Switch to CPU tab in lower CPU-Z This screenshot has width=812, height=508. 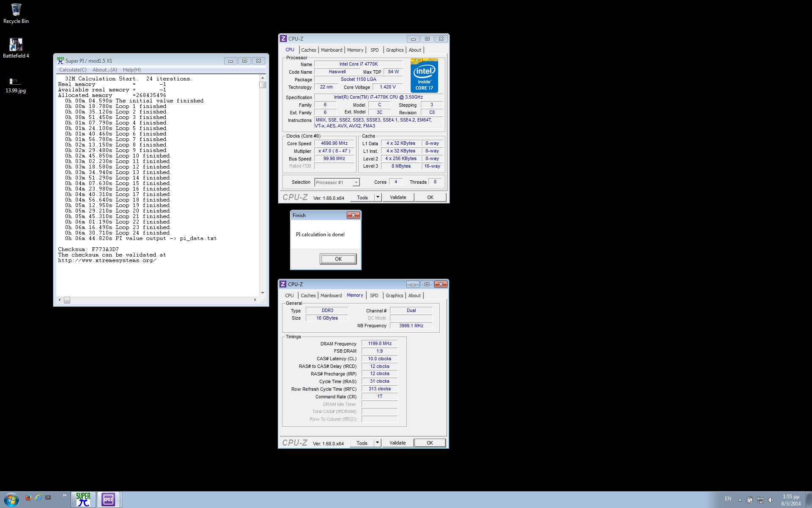coord(289,295)
